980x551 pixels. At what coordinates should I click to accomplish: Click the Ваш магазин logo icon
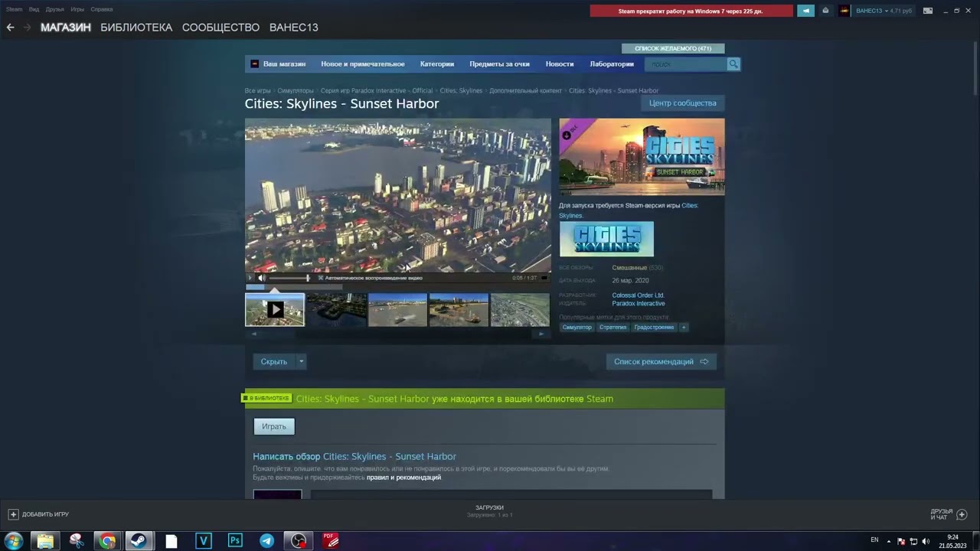point(255,64)
